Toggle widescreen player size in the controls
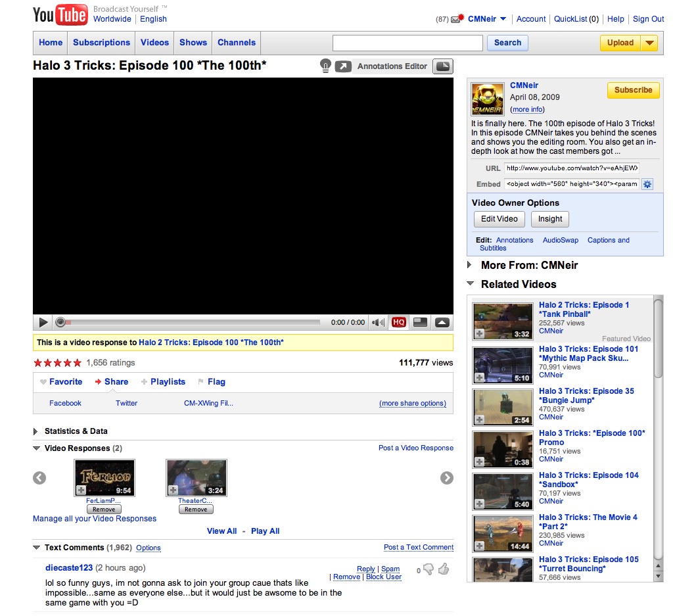 click(x=420, y=322)
